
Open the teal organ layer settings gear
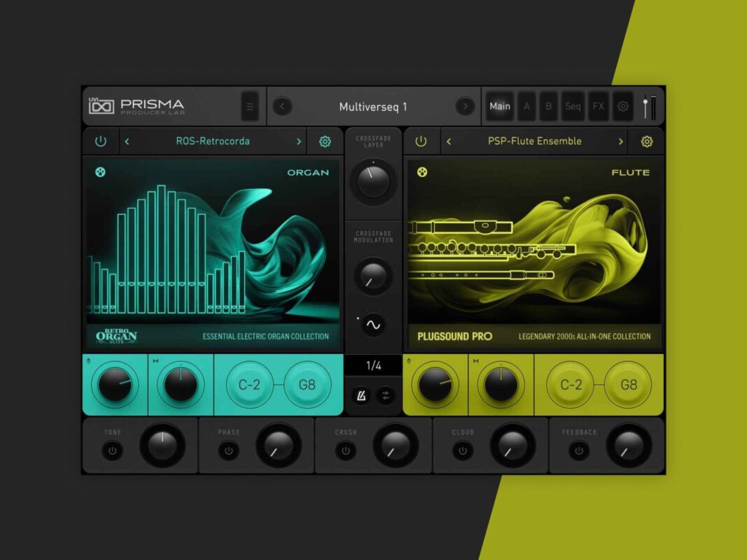click(325, 141)
